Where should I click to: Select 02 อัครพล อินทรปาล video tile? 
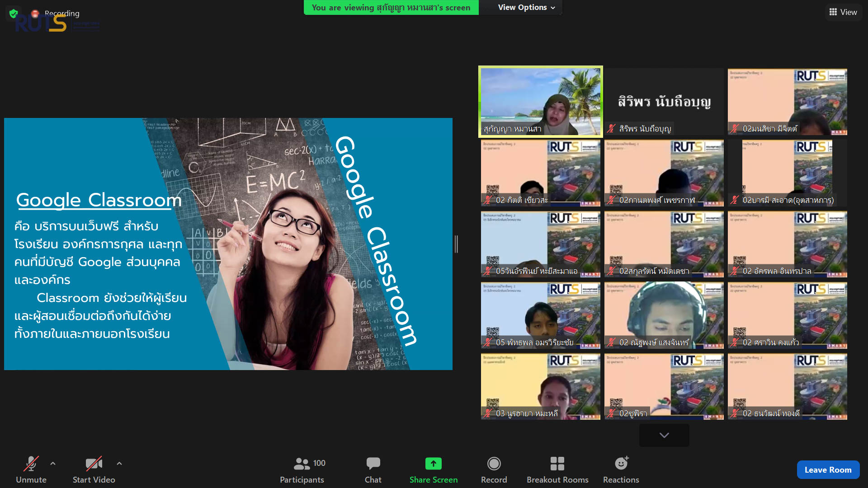[787, 244]
